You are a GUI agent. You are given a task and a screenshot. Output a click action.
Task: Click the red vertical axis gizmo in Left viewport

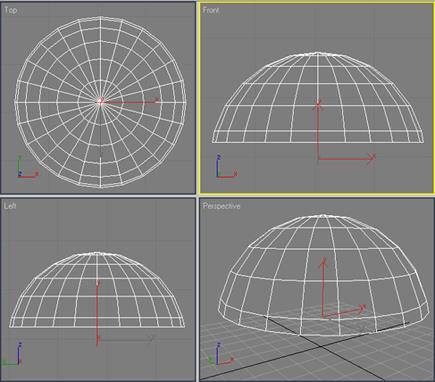click(97, 313)
